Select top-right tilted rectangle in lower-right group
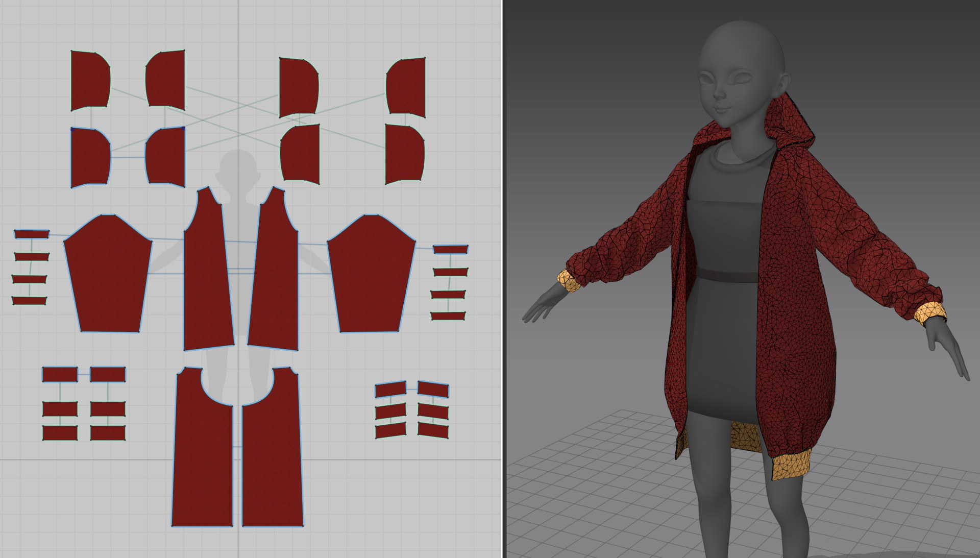Screen dimensions: 980x558 433,390
